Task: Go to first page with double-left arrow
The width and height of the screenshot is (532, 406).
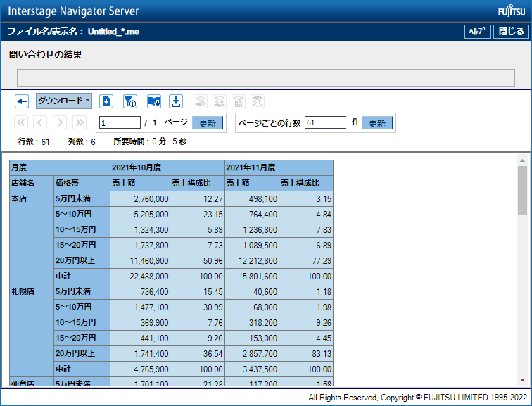Action: coord(21,122)
